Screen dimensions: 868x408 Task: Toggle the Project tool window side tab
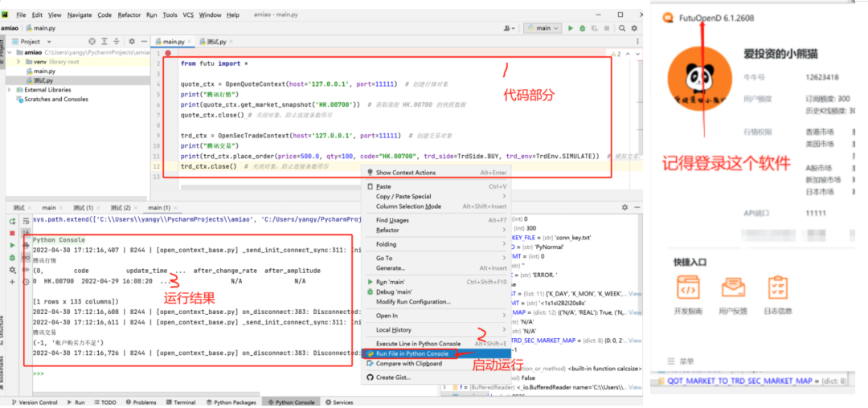pyautogui.click(x=2, y=48)
